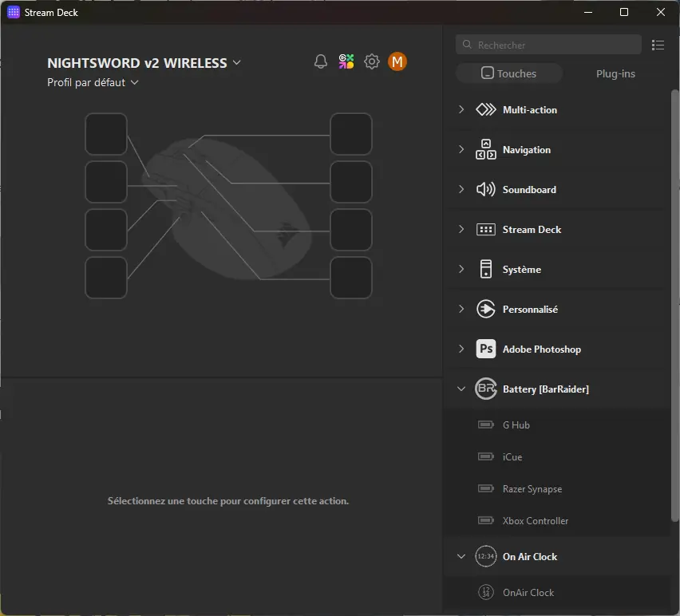Viewport: 680px width, 616px height.
Task: Click the G Hub battery icon
Action: (486, 424)
